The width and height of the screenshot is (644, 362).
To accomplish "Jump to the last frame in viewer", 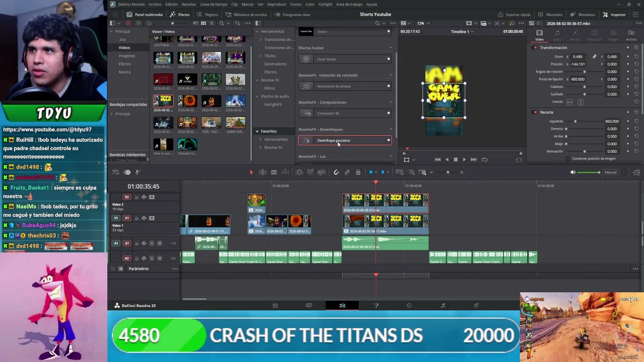I will (x=473, y=159).
